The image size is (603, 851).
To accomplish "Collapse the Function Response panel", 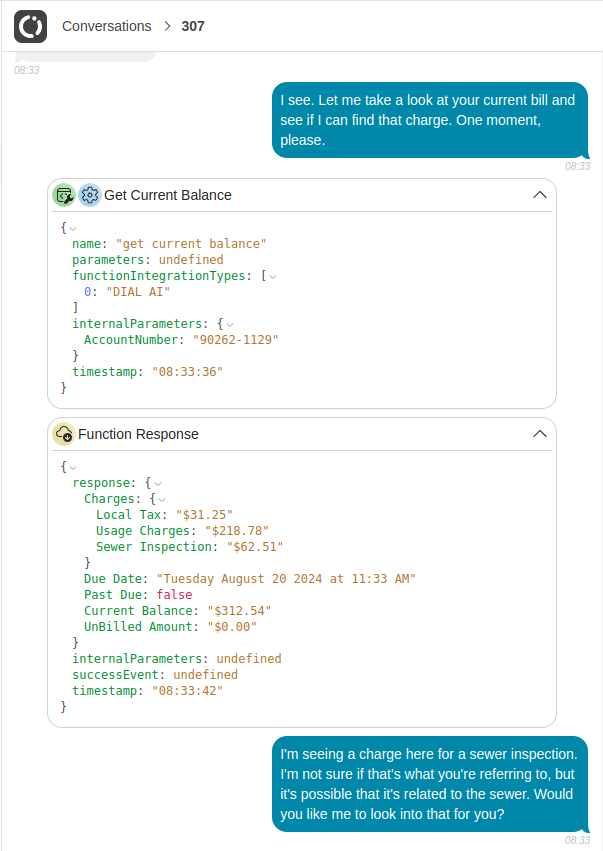I will [539, 434].
